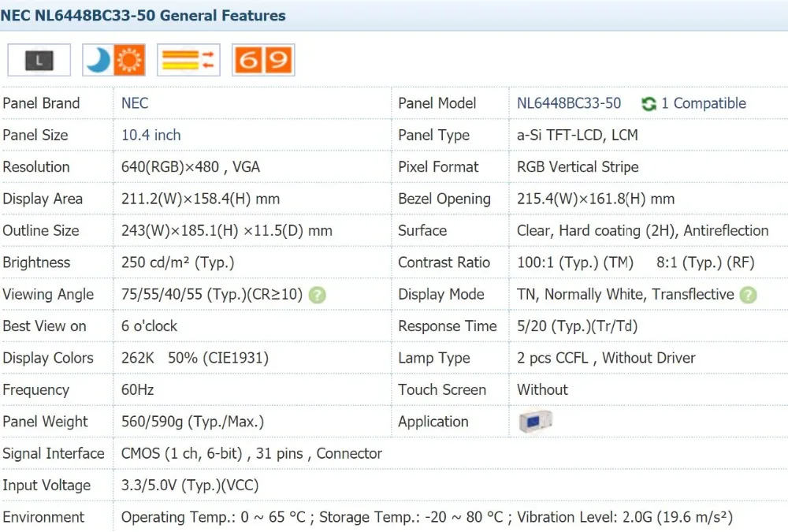Select the 'CMOS (1 ch, 6-bit) , 31 pins , Connector' value
The image size is (788, 532).
click(x=252, y=453)
